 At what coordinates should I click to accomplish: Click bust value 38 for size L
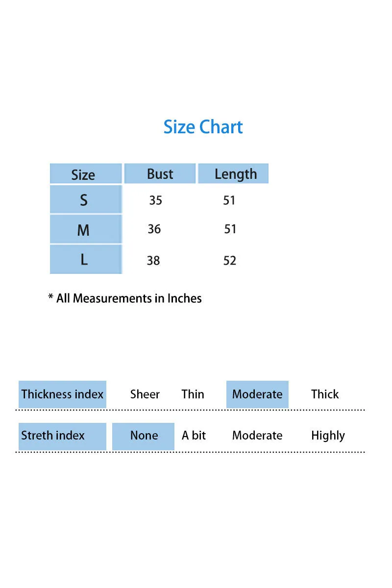click(x=153, y=260)
